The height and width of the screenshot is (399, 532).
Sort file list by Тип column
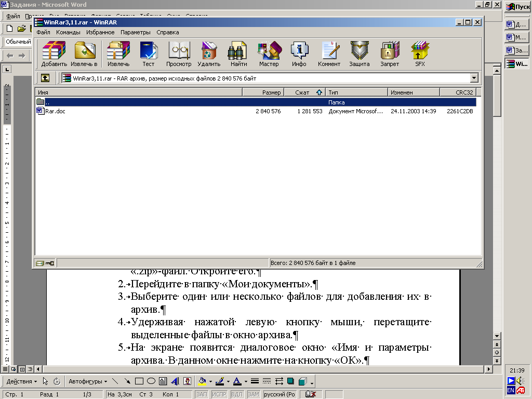pyautogui.click(x=356, y=92)
